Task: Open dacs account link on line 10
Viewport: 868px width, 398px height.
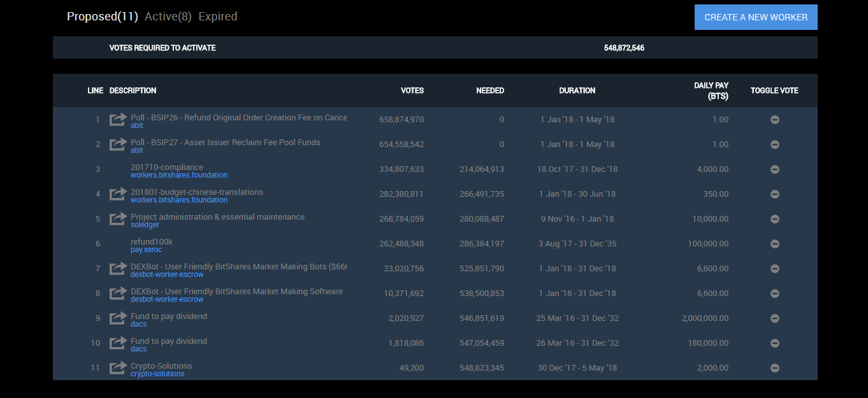Action: point(138,349)
